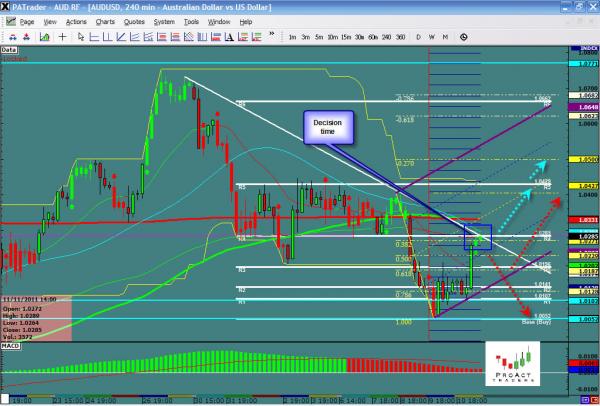Switch chart to weekly W timeframe
Image resolution: width=600 pixels, height=406 pixels.
point(432,37)
